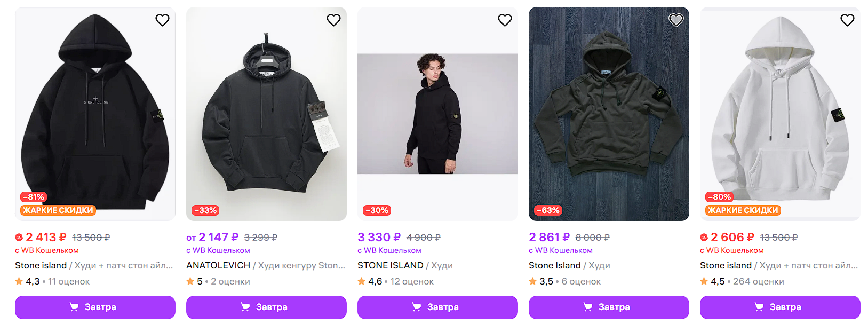Image resolution: width=868 pixels, height=324 pixels.
Task: Toggle heart on ANATOLEVICH kangaroo hoodie
Action: 333,20
